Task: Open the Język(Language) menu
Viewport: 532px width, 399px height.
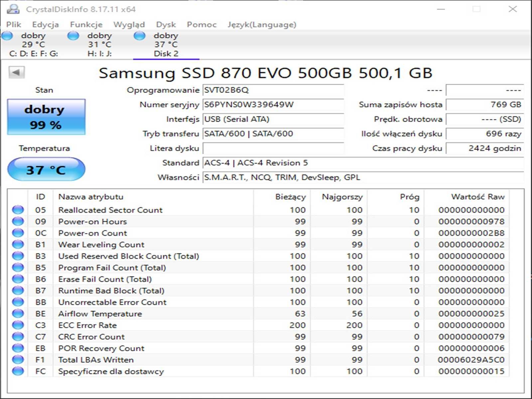Action: coord(262,25)
